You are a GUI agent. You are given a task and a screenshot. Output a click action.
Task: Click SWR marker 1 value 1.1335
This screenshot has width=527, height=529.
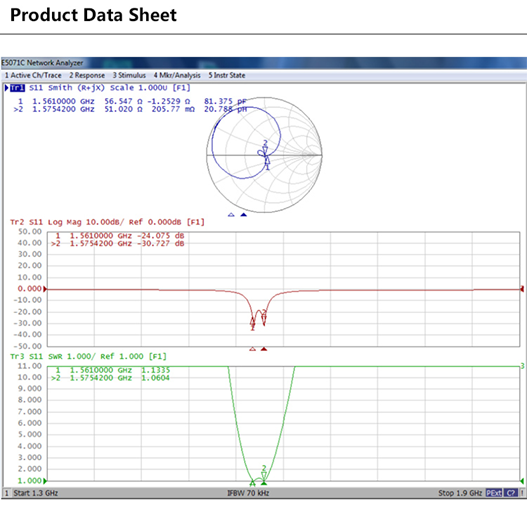click(x=155, y=370)
